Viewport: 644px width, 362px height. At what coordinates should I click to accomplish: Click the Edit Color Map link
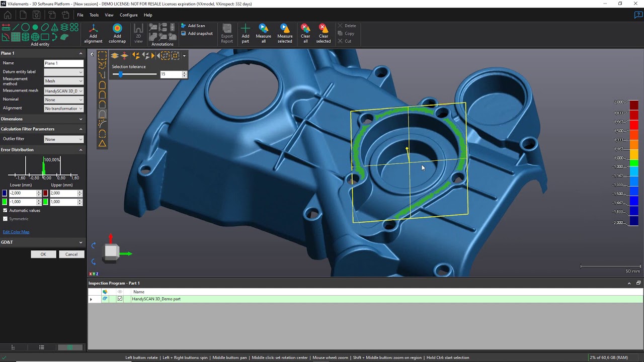(x=16, y=232)
